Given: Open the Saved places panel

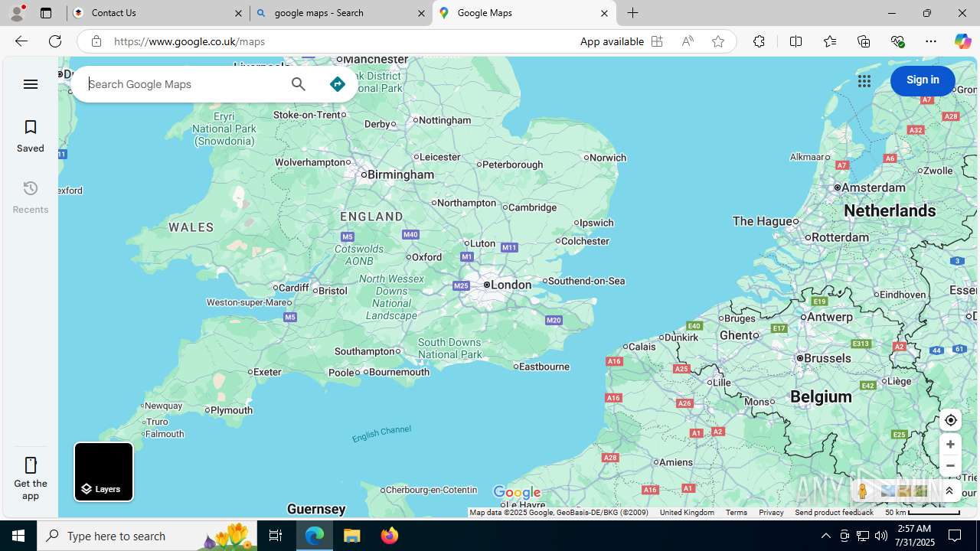Looking at the screenshot, I should (x=31, y=136).
